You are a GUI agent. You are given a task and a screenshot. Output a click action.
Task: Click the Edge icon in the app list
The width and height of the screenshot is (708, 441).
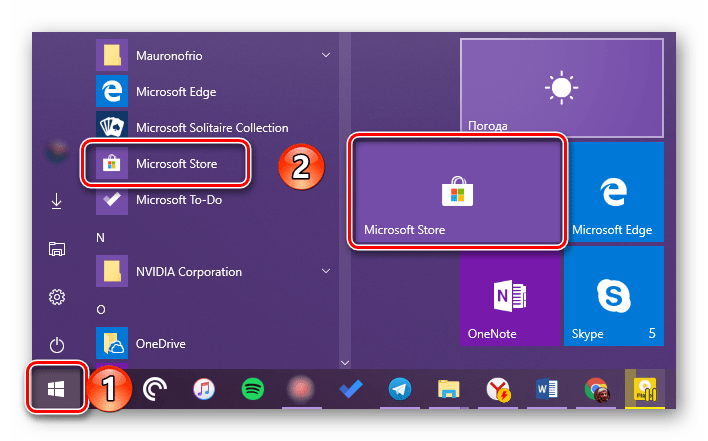[x=112, y=91]
